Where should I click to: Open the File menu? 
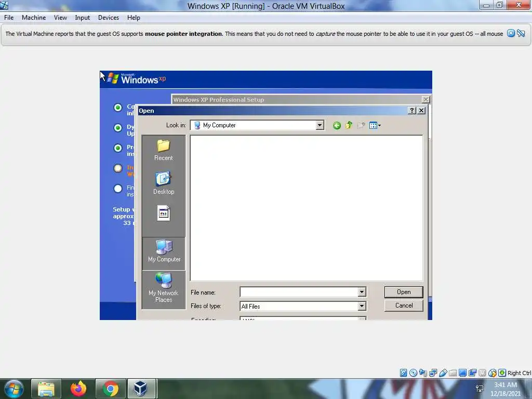[9, 18]
